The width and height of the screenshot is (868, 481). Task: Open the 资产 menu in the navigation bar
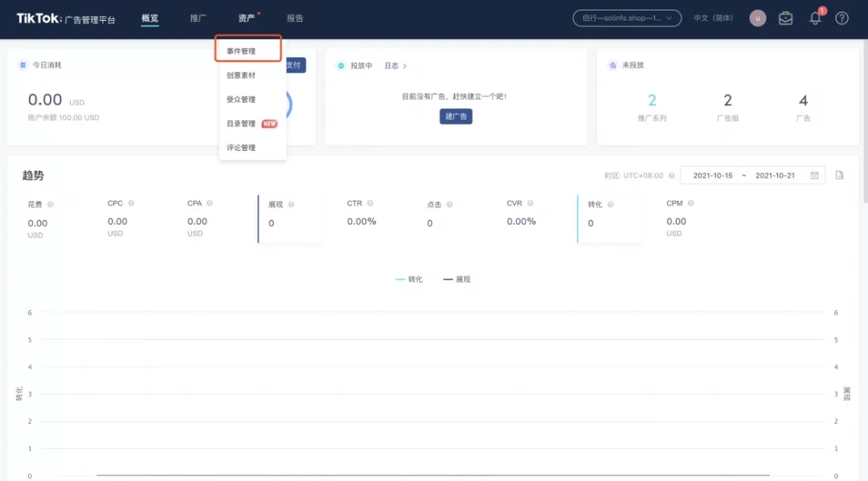tap(247, 18)
